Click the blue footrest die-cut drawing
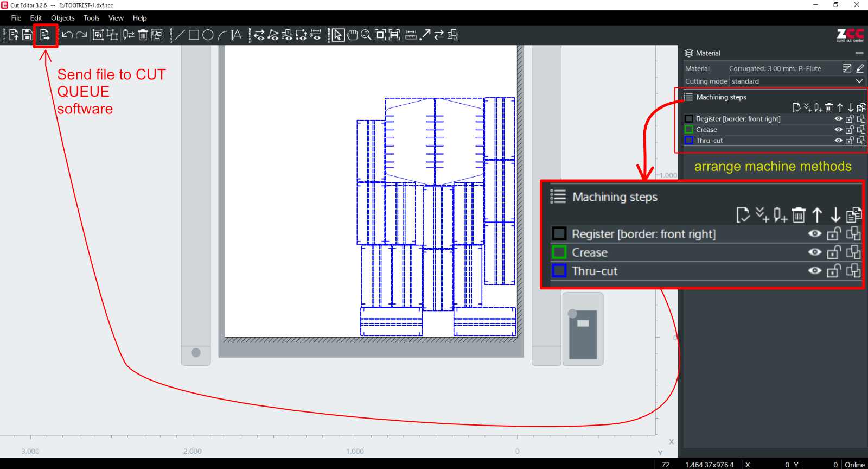This screenshot has width=868, height=469. (436, 217)
